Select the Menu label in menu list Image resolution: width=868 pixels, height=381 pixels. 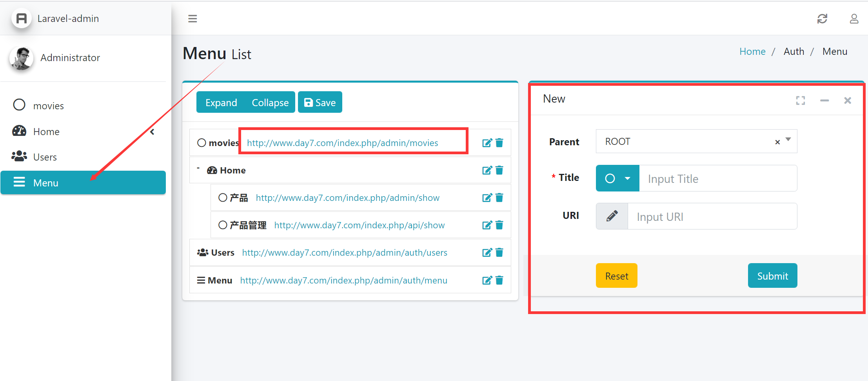[220, 280]
